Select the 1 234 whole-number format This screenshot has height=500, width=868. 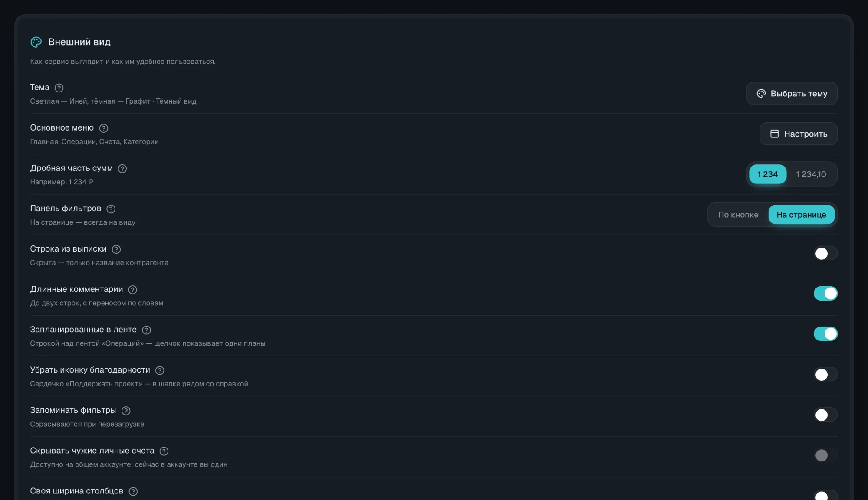pos(767,174)
